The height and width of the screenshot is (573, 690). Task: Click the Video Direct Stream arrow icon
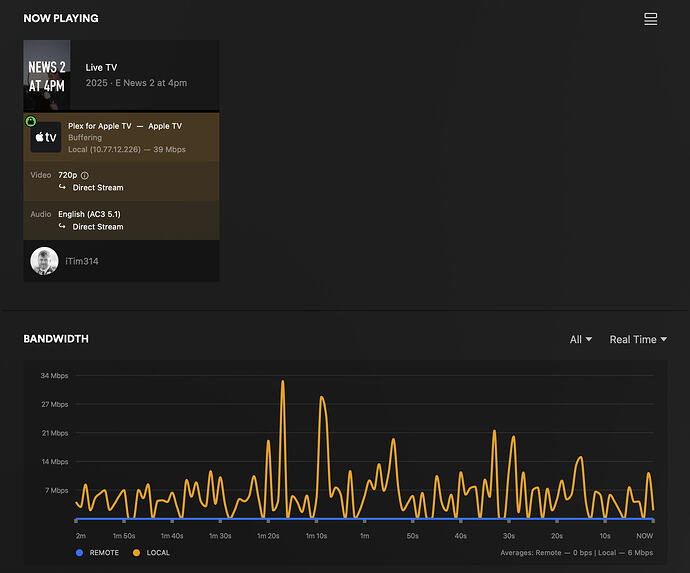coord(62,188)
